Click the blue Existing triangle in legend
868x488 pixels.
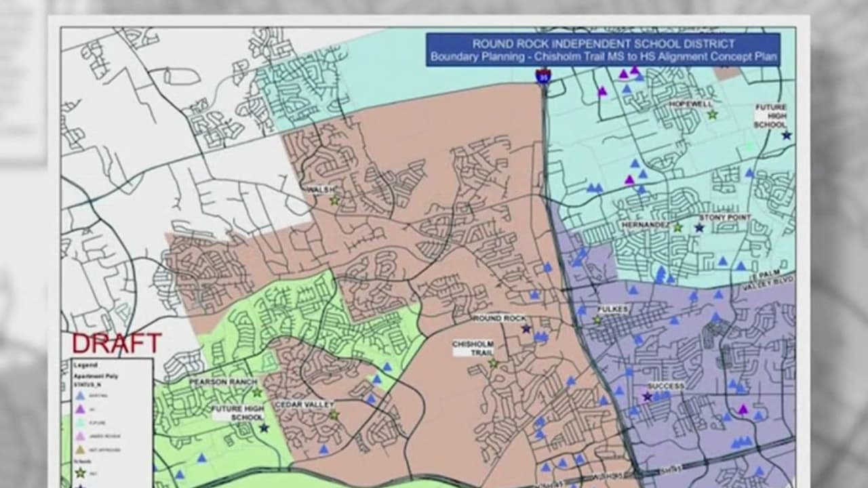80,395
